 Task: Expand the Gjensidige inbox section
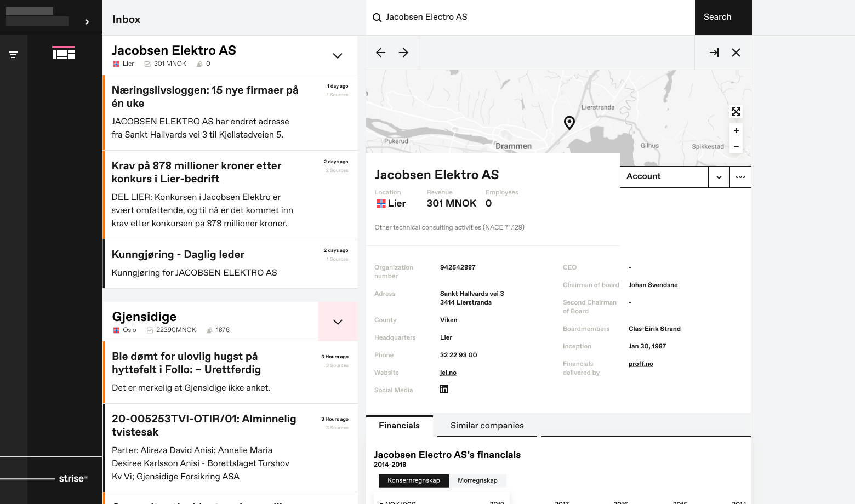(x=338, y=322)
